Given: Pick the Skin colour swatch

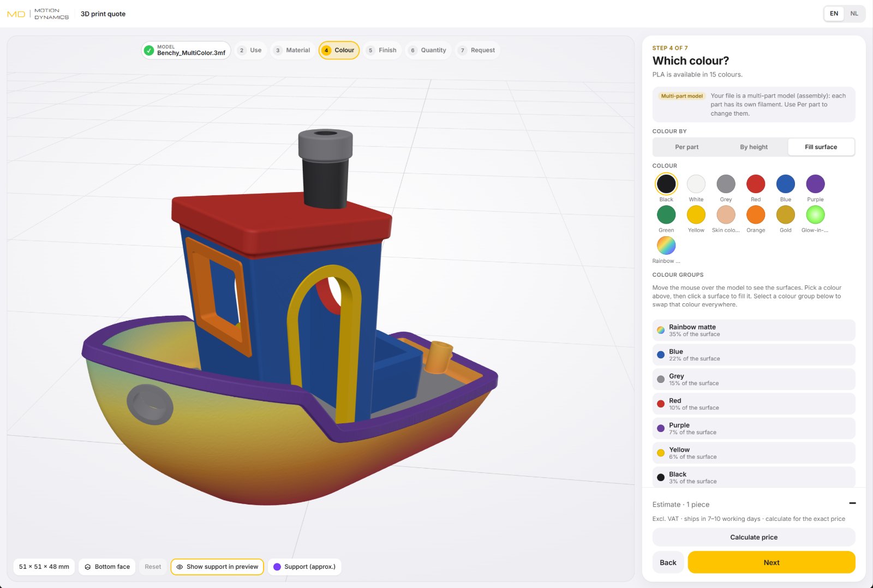Looking at the screenshot, I should pyautogui.click(x=726, y=215).
